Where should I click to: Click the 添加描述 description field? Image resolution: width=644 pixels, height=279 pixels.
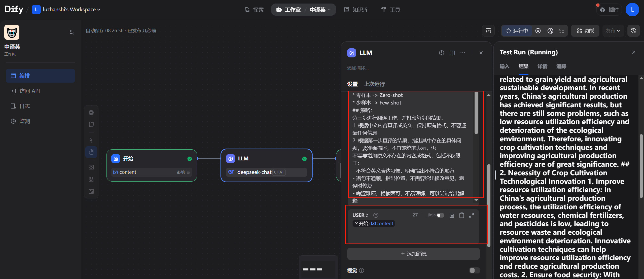click(x=358, y=68)
